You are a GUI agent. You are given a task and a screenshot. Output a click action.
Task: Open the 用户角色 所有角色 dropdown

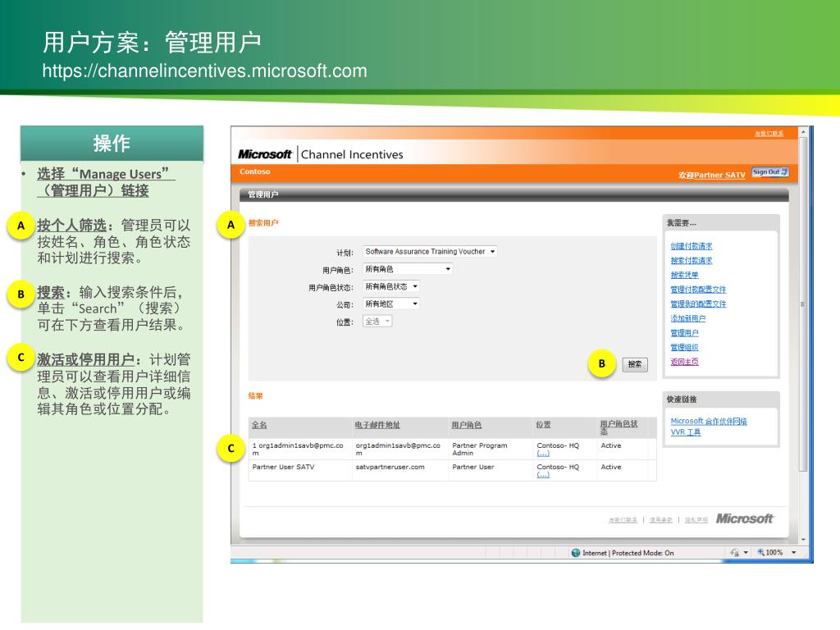point(407,269)
